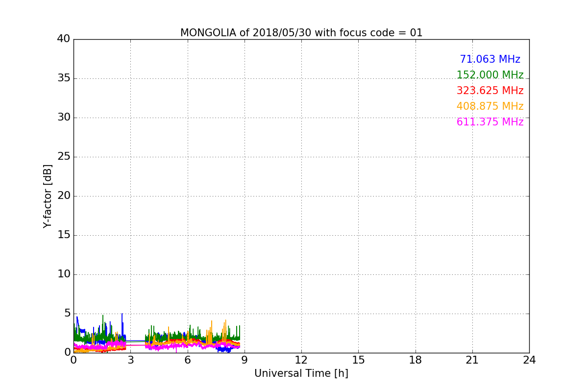Viewport: 588px width, 392px height.
Task: Click the y-axis tick label 30
Action: coord(64,118)
